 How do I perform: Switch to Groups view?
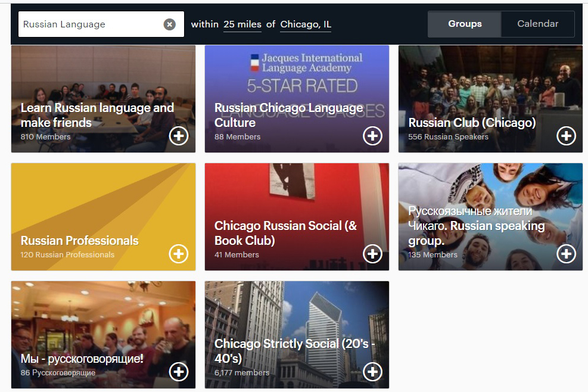(x=465, y=24)
